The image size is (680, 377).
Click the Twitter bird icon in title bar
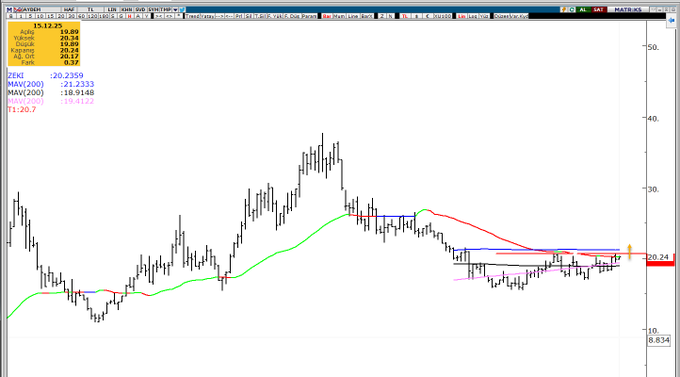182,10
